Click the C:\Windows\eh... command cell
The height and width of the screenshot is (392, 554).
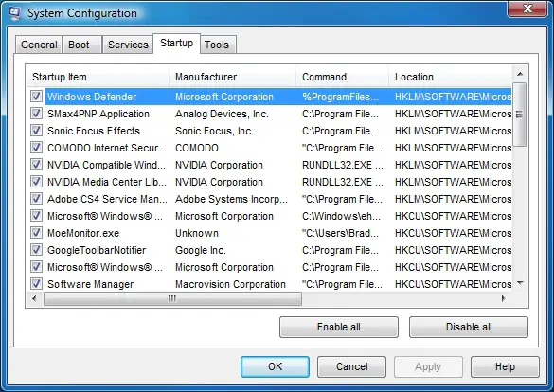click(341, 216)
